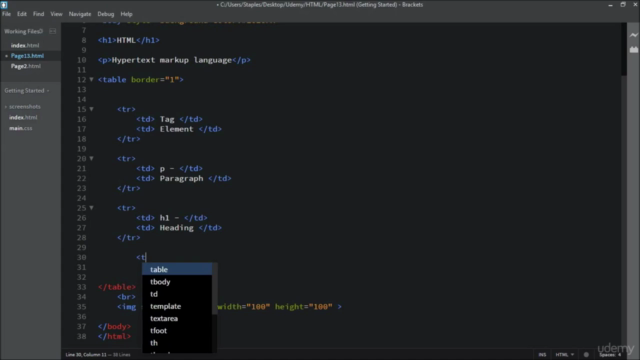
Task: Click the split view icon beside Working Files
Action: click(x=53, y=31)
